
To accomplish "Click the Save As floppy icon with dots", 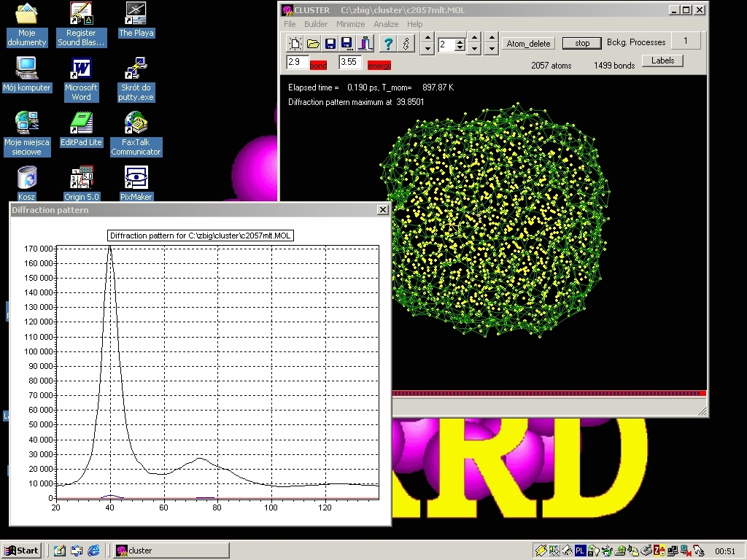I will pyautogui.click(x=347, y=44).
